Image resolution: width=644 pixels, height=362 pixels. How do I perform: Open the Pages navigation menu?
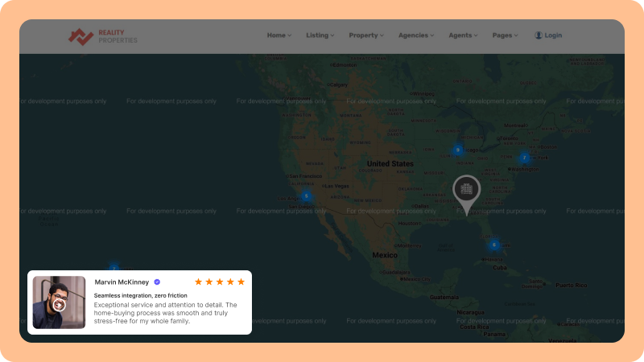(x=505, y=35)
